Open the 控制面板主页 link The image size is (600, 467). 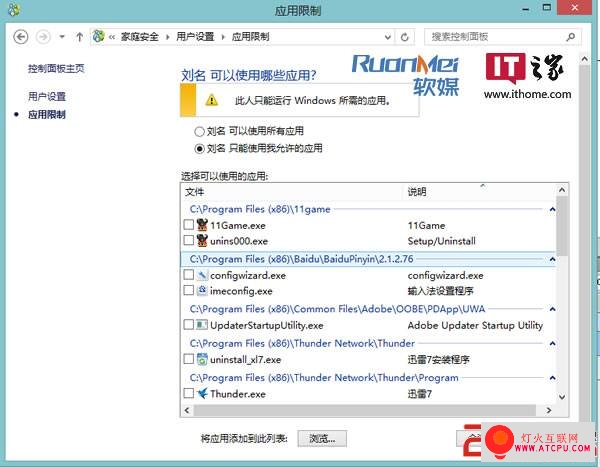(56, 69)
